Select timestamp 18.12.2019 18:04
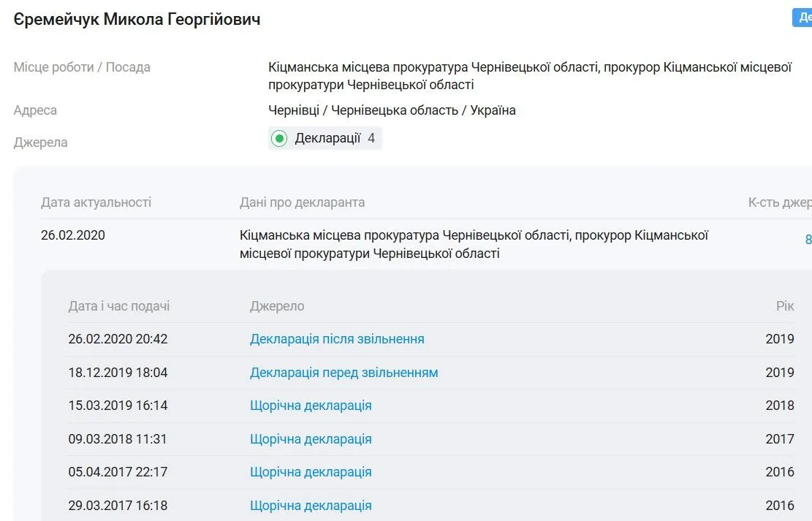Viewport: 812px width, 521px height. pyautogui.click(x=118, y=373)
